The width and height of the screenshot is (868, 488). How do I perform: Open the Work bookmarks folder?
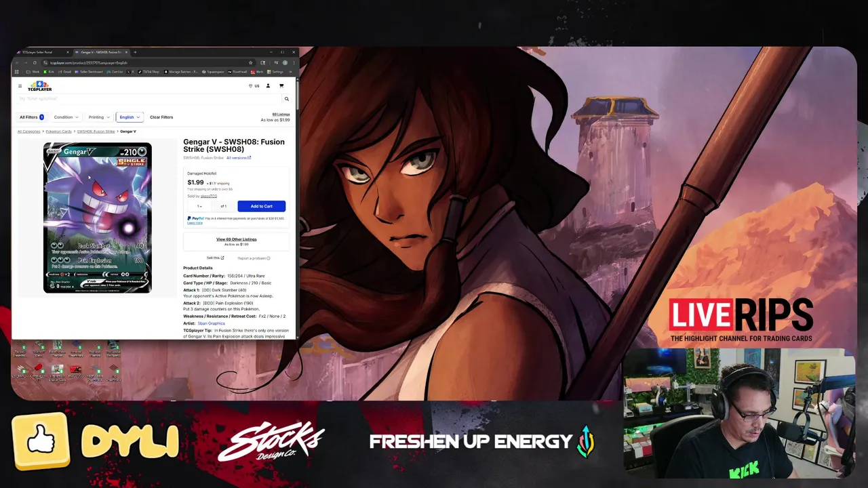pyautogui.click(x=33, y=72)
